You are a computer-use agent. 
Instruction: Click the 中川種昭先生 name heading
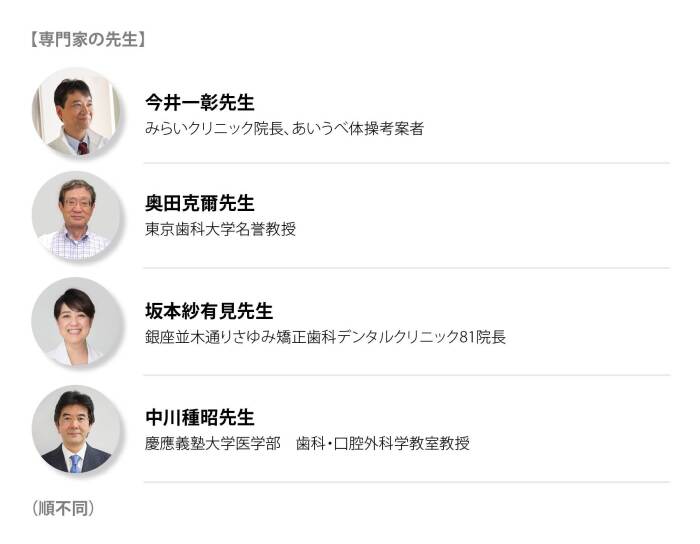click(x=200, y=418)
